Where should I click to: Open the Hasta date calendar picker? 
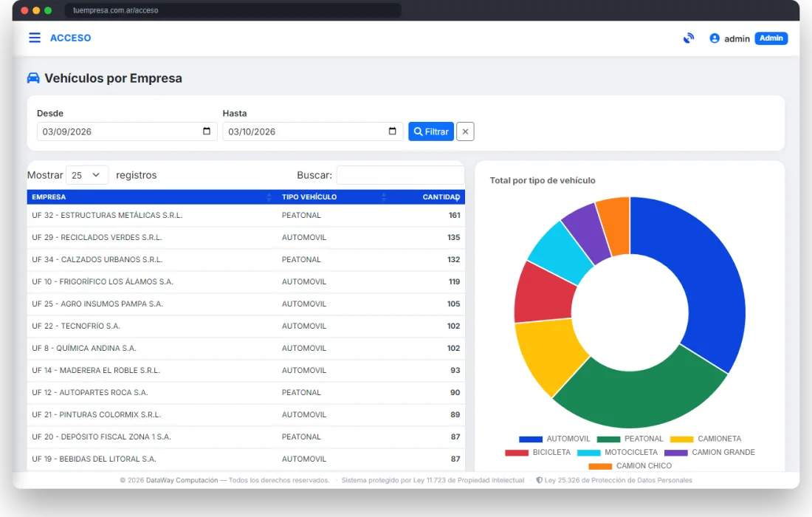393,131
